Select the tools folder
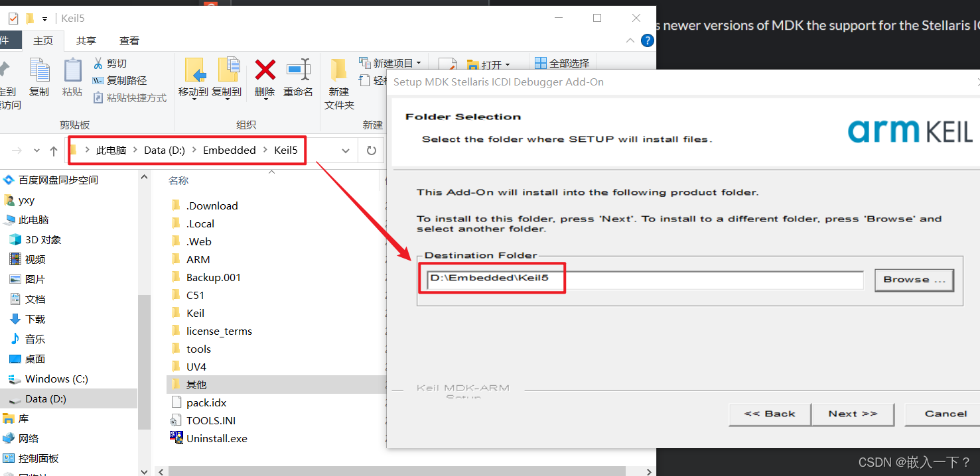The image size is (980, 476). 198,349
